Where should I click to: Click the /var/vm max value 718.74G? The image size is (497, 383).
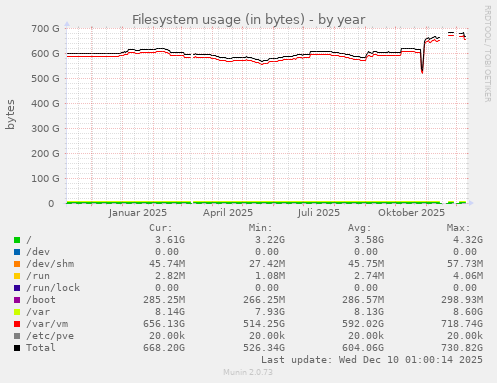click(x=462, y=324)
